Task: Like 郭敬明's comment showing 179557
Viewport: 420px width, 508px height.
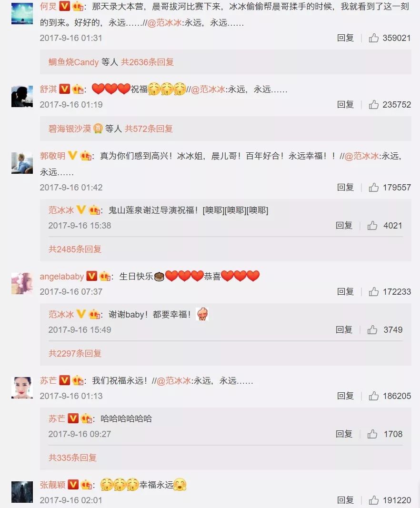Action: tap(374, 187)
